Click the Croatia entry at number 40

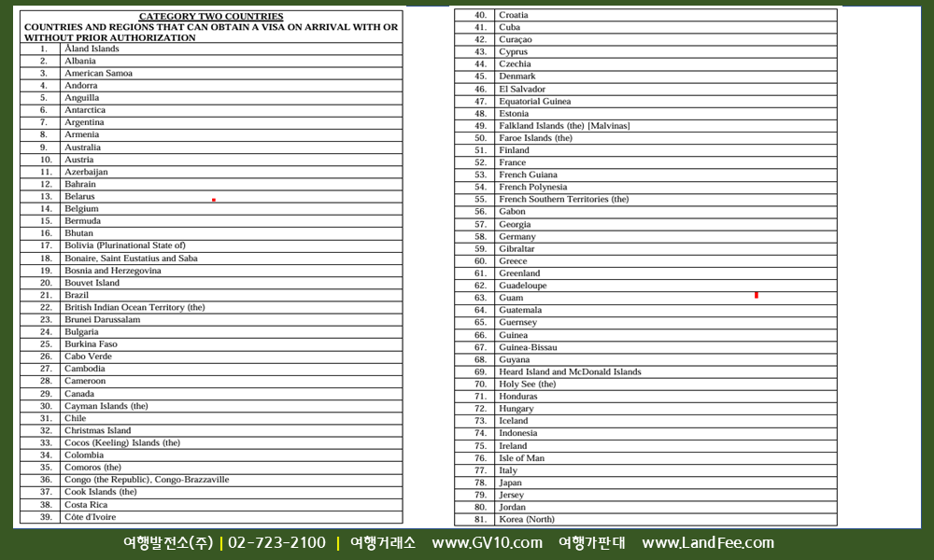pyautogui.click(x=513, y=15)
